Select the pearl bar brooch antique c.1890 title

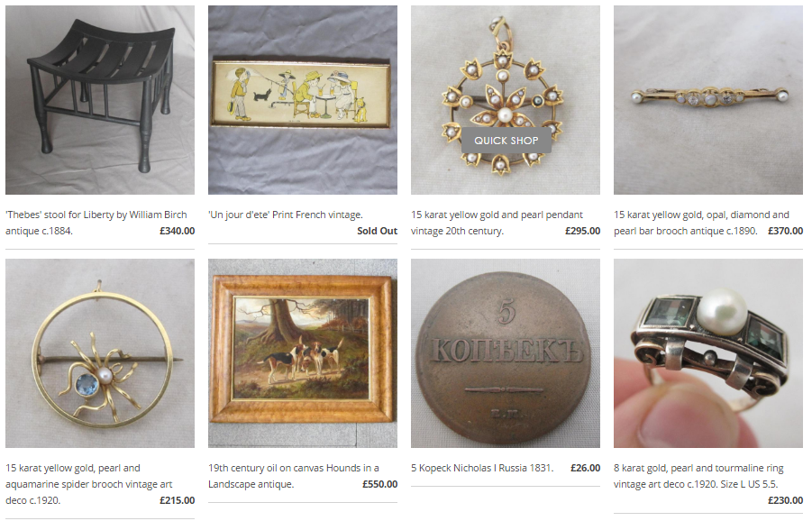click(701, 223)
